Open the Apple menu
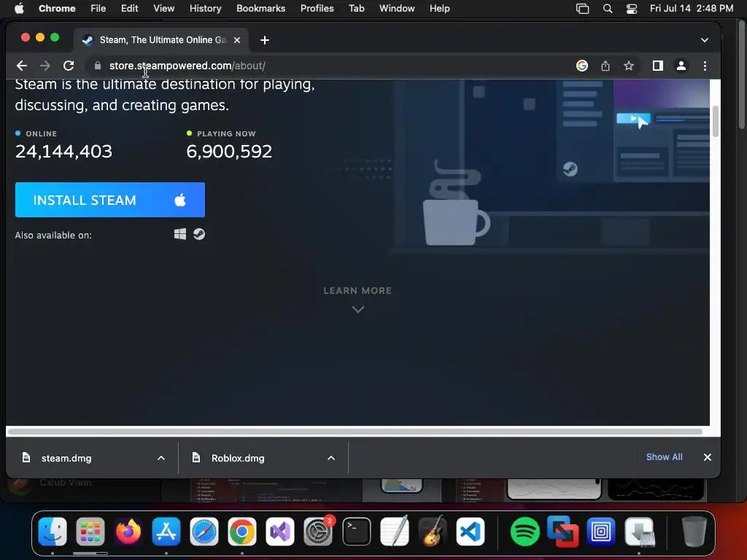This screenshot has width=747, height=560. point(19,9)
